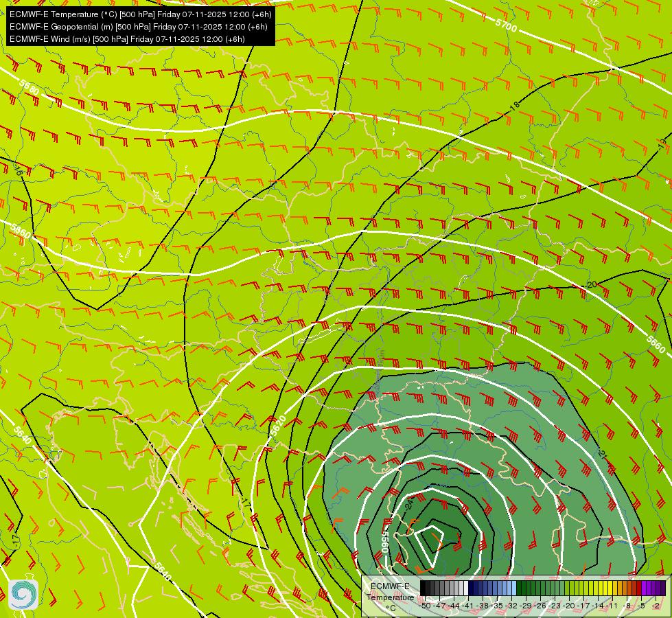Click the white swatch above -41 in the legend
This screenshot has height=618, width=672.
point(466,588)
